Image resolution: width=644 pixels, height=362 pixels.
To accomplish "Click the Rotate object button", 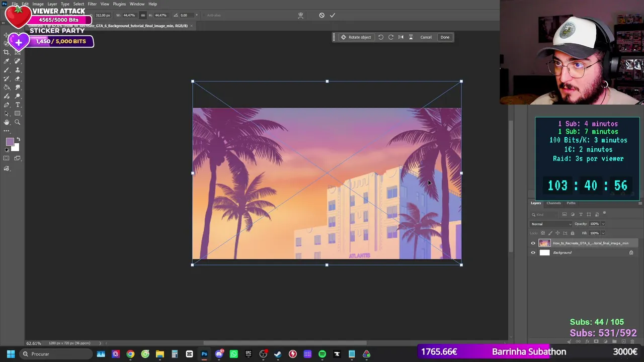I will 356,37.
